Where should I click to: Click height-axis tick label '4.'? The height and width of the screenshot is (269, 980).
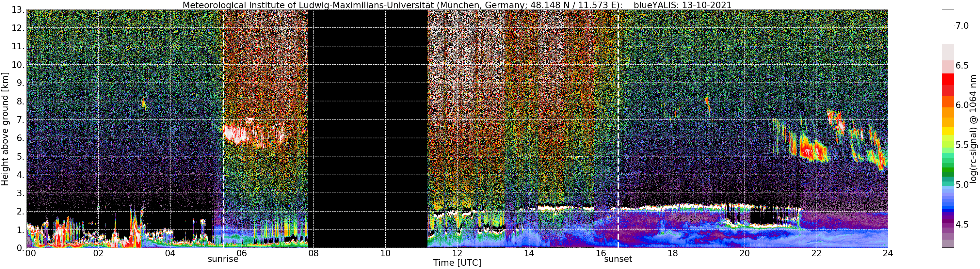point(20,175)
